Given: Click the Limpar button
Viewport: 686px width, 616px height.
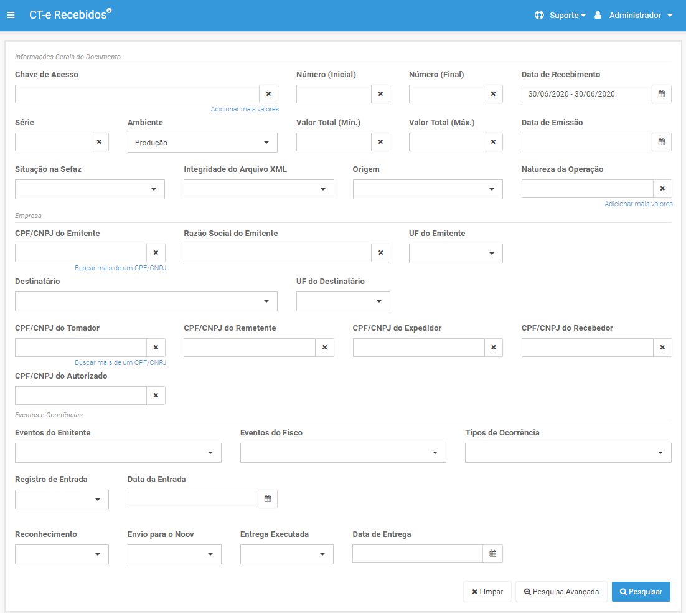Looking at the screenshot, I should pos(487,592).
